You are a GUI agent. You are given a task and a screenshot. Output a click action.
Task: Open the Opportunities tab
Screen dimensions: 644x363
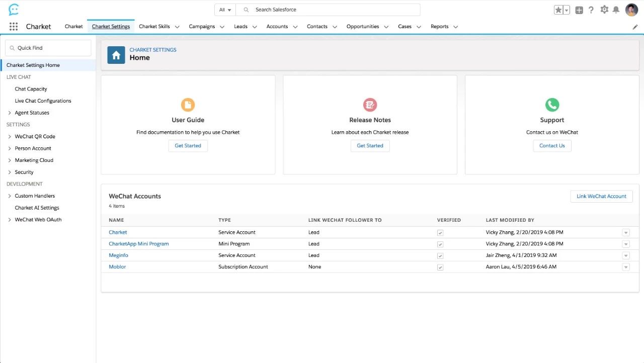(362, 27)
